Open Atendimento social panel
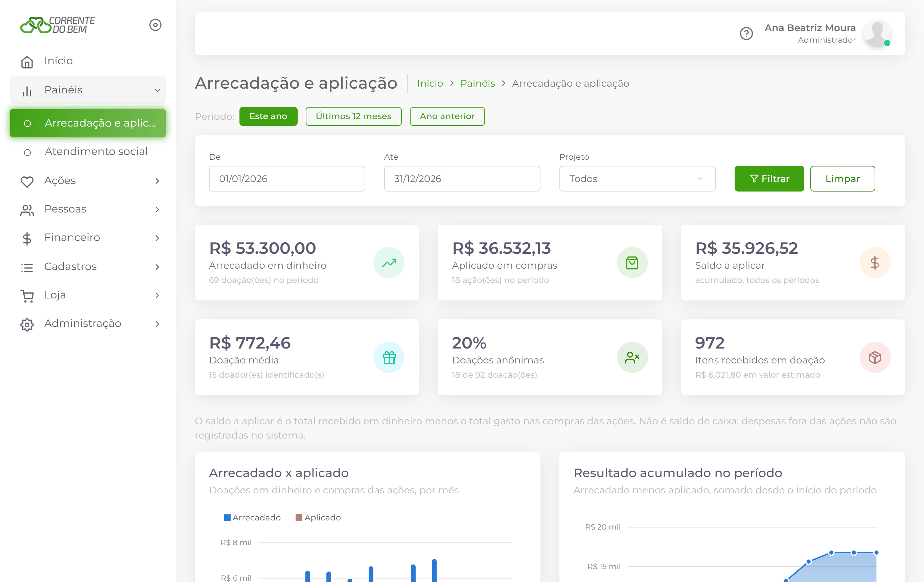924x582 pixels. click(88, 152)
